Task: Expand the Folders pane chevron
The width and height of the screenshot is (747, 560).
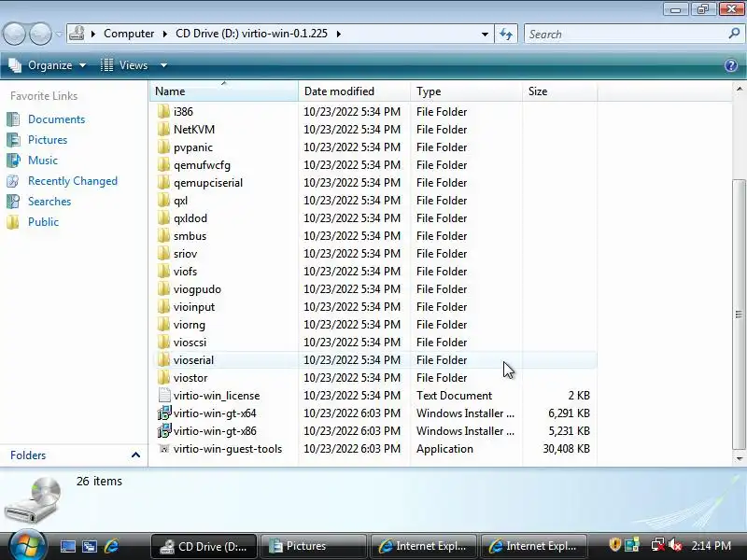Action: [x=135, y=455]
